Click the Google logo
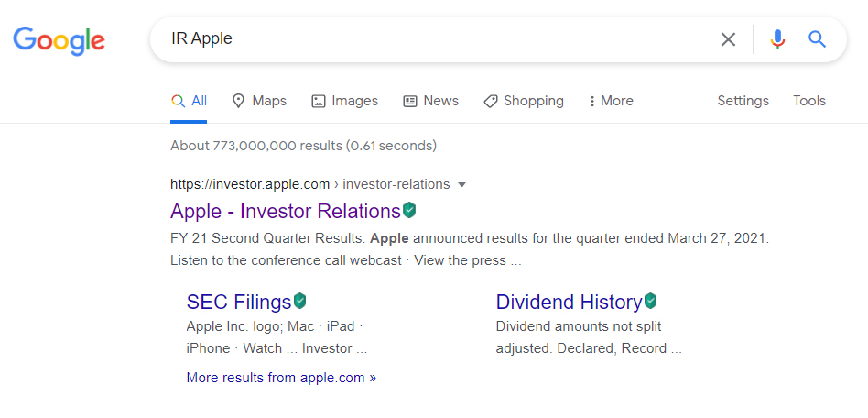The height and width of the screenshot is (418, 868). pos(60,40)
